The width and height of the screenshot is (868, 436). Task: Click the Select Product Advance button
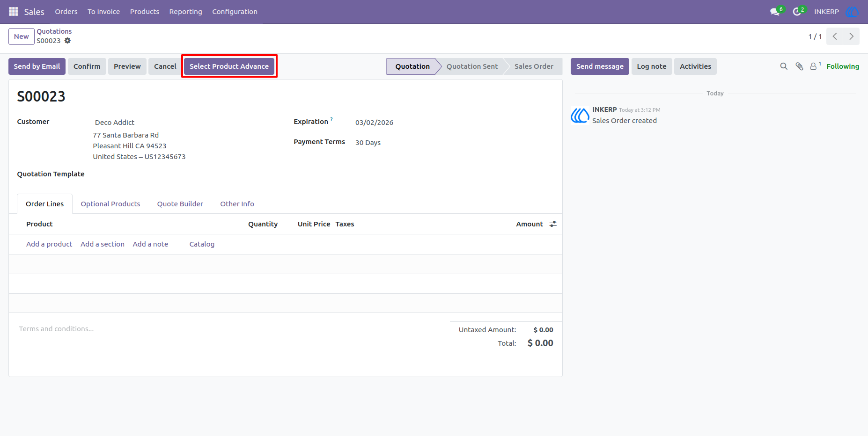(229, 66)
